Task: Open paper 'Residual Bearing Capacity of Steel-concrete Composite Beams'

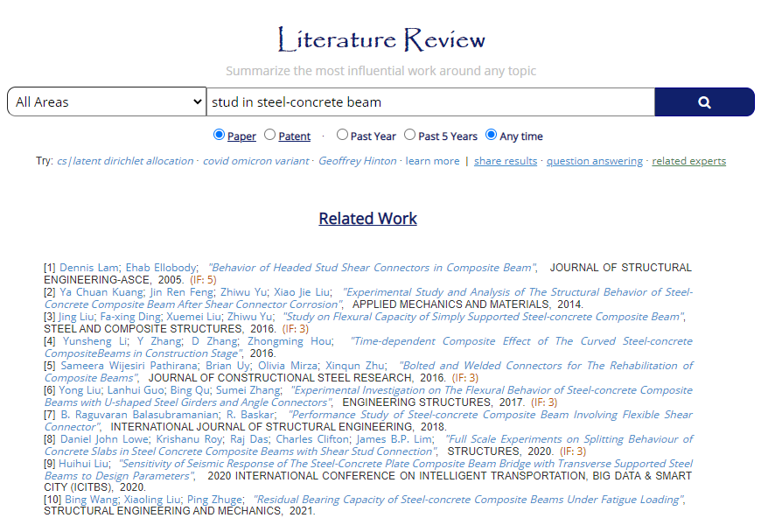Action: 468,500
